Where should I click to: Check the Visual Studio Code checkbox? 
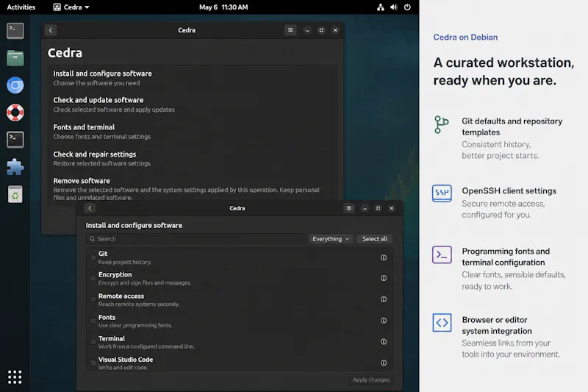point(93,363)
